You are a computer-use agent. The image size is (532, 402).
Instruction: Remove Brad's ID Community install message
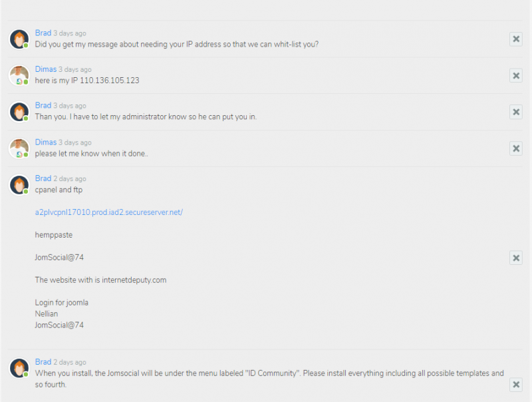516,385
